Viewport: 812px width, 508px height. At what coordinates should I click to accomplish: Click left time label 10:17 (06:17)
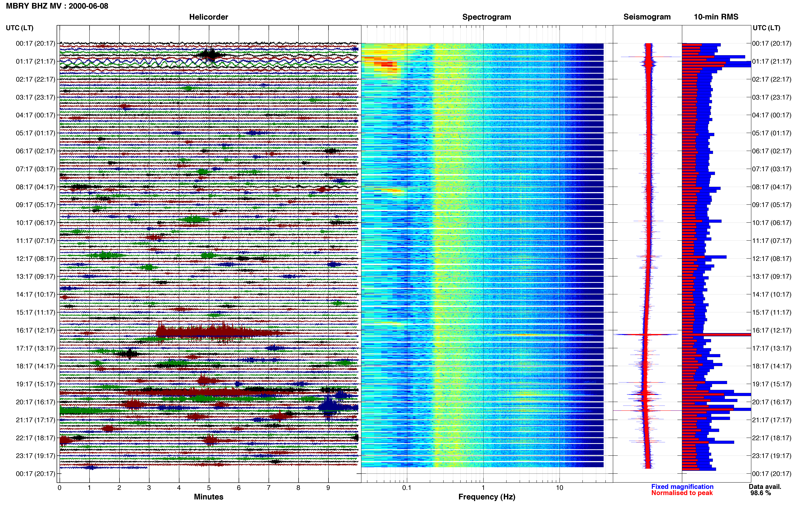click(x=36, y=223)
